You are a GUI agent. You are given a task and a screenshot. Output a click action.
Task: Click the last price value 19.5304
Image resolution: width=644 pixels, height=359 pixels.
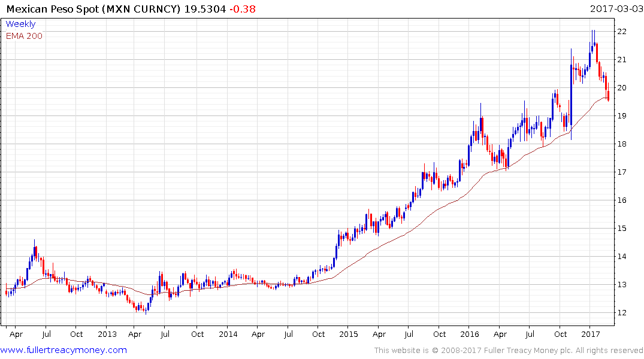click(x=205, y=9)
